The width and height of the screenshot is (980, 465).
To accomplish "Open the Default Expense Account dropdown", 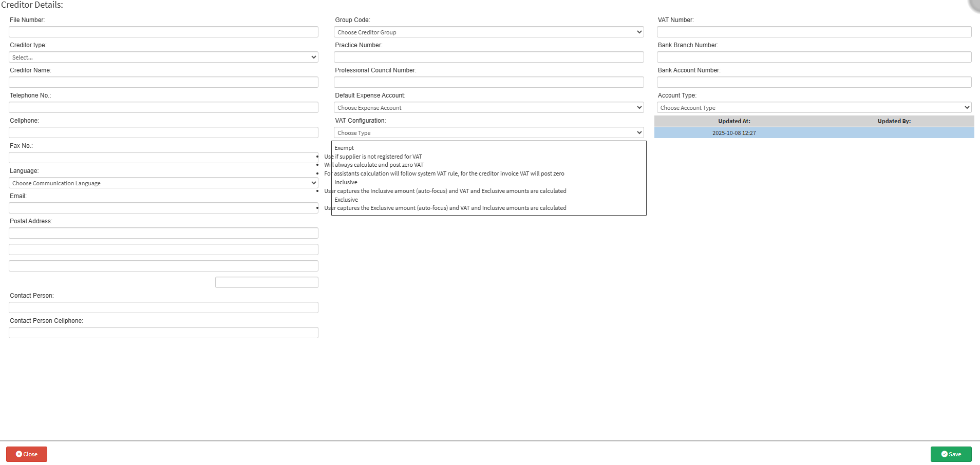I will 488,108.
